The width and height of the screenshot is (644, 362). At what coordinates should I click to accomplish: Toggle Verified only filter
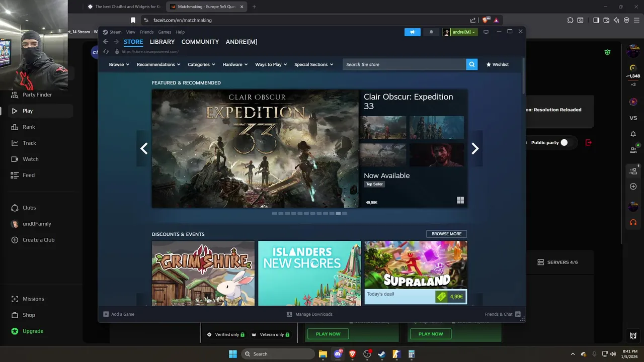(226, 334)
